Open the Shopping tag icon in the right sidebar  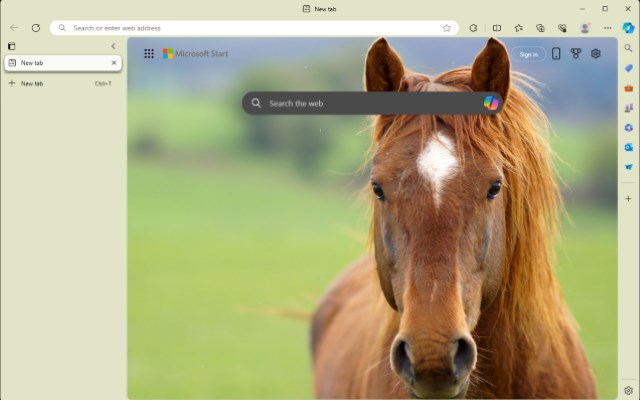629,68
